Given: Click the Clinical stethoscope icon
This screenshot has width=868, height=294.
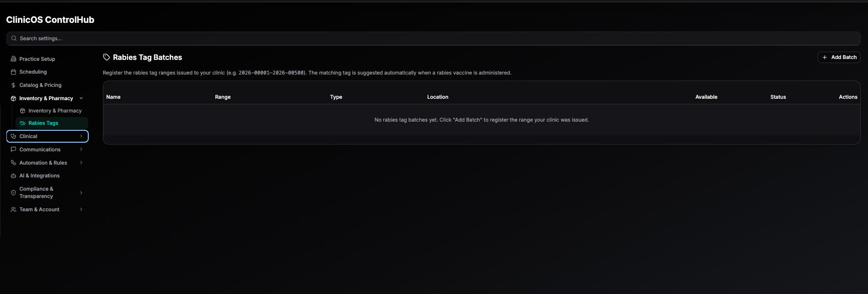Looking at the screenshot, I should [x=13, y=136].
